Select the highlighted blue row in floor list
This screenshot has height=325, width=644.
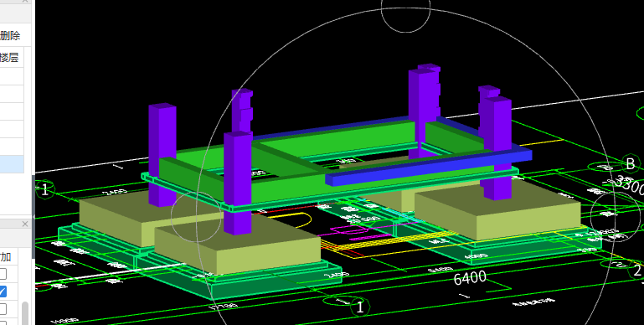(12, 164)
